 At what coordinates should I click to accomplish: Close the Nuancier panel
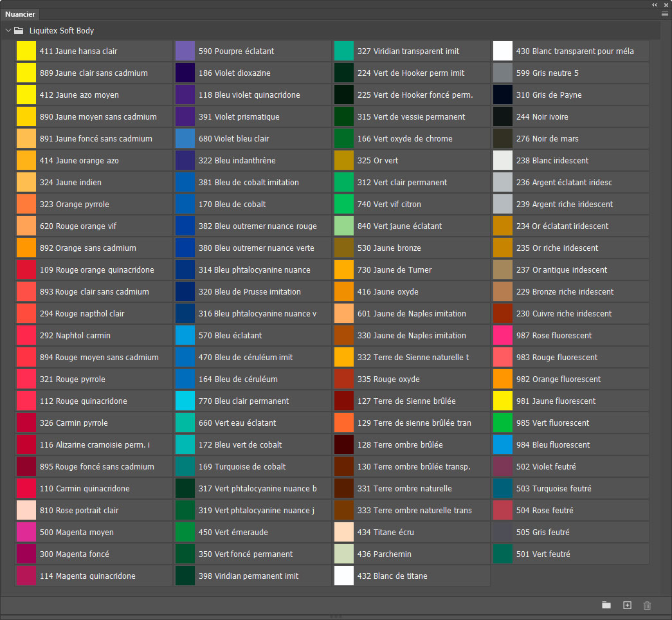point(666,4)
